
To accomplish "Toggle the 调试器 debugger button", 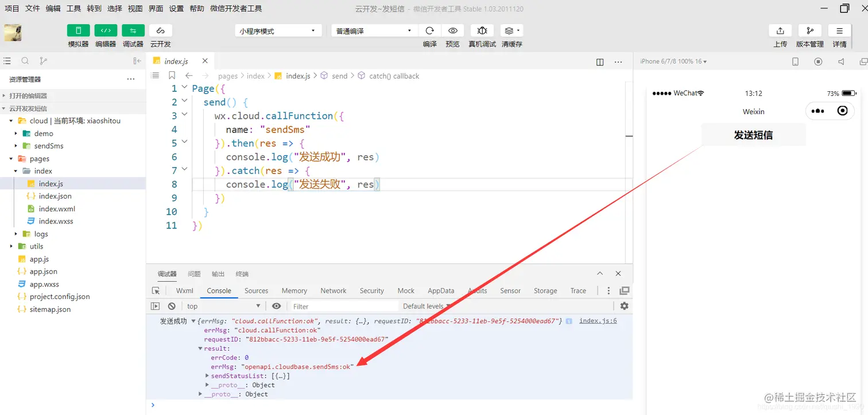I will [133, 31].
